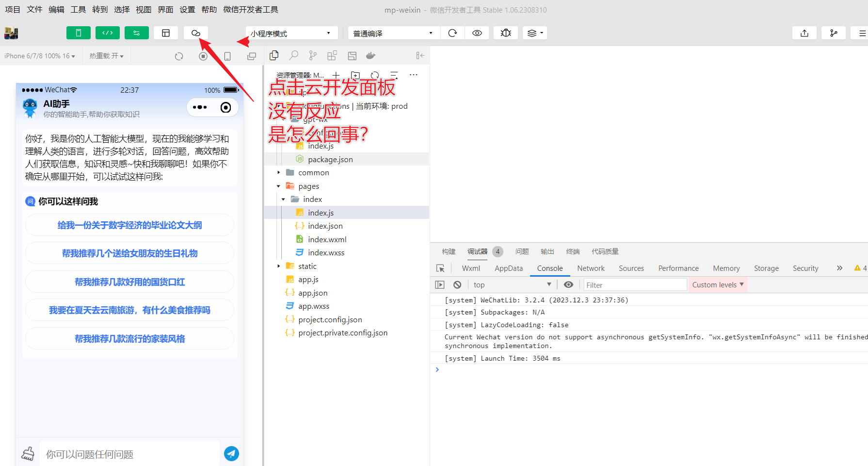Switch to the Network tab
Viewport: 868px width, 466px height.
(591, 268)
